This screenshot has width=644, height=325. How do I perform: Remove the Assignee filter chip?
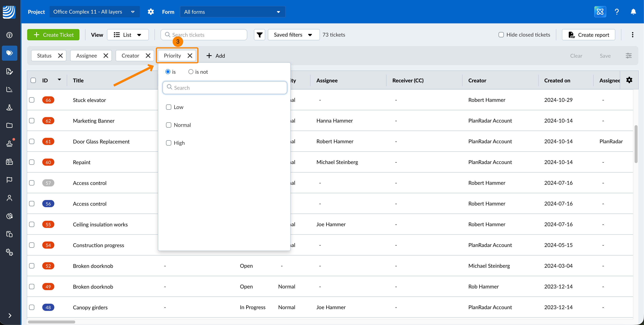click(106, 56)
